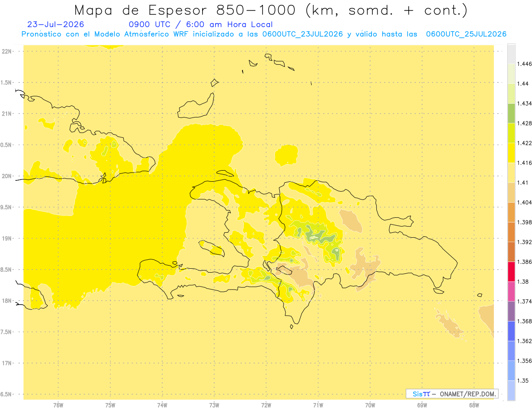
Task: Click the '76W' longitude label
Action: point(58,405)
